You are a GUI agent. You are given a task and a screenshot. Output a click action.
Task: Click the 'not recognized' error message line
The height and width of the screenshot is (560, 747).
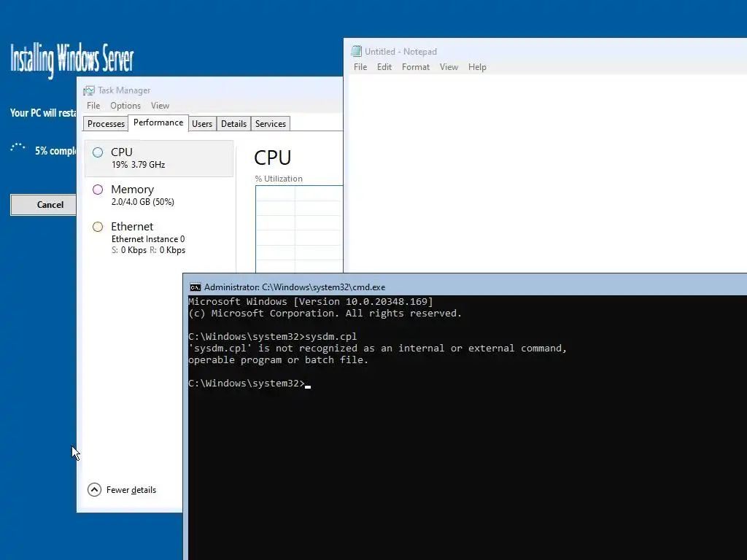point(377,348)
